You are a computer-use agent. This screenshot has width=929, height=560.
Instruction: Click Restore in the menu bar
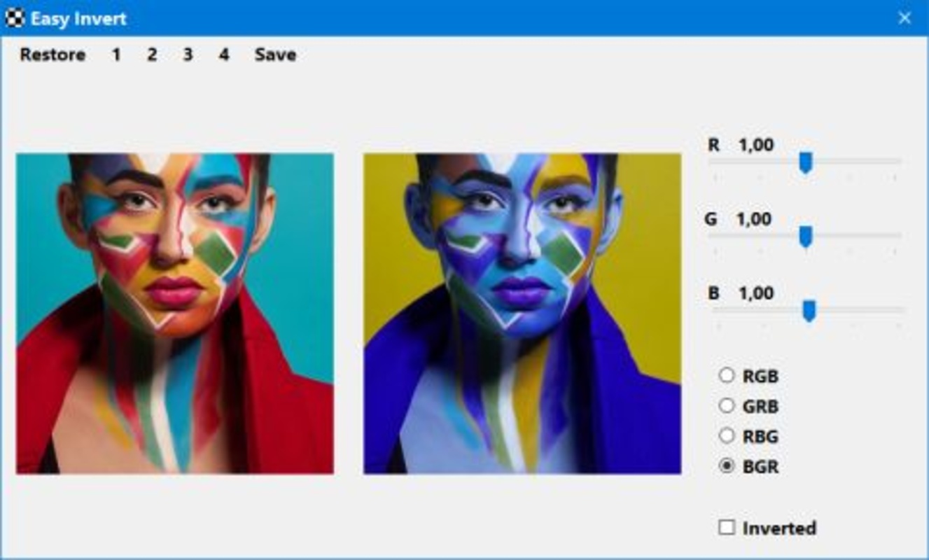pyautogui.click(x=53, y=55)
